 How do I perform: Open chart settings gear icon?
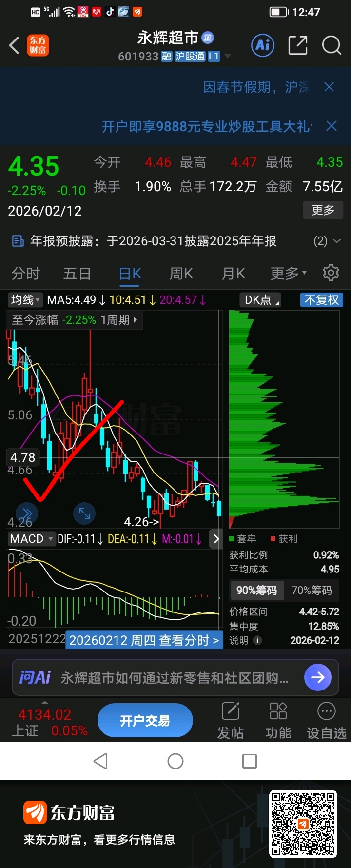[331, 273]
